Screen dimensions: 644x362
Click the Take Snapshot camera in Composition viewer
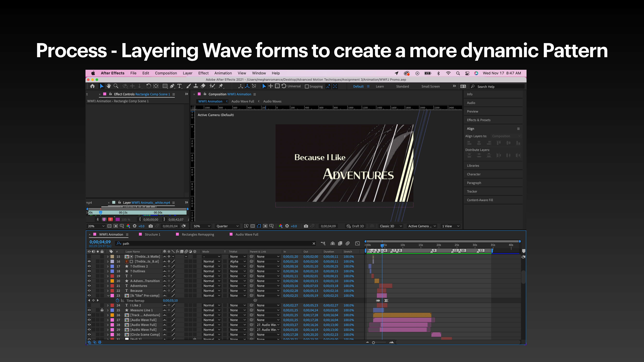[x=306, y=226]
